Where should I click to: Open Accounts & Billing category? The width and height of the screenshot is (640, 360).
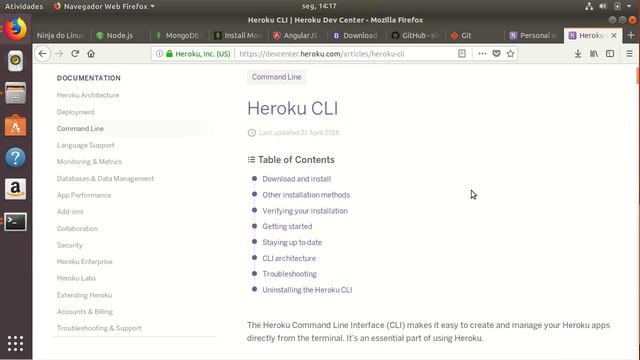(84, 311)
